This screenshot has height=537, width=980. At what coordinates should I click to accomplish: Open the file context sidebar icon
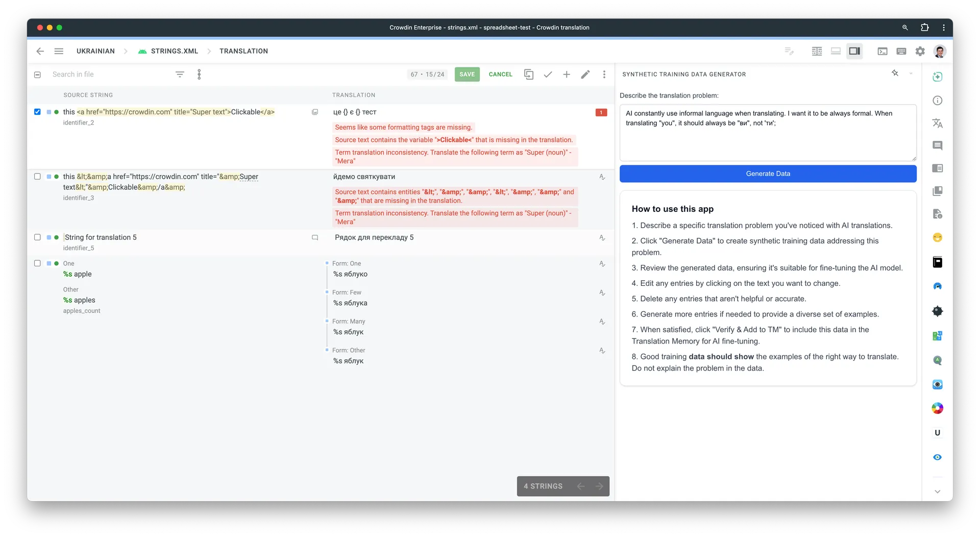click(x=937, y=214)
